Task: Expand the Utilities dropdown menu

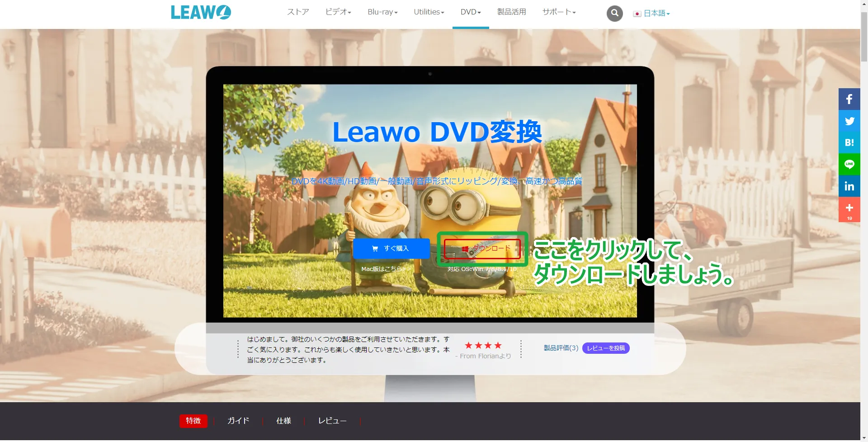Action: [x=429, y=12]
